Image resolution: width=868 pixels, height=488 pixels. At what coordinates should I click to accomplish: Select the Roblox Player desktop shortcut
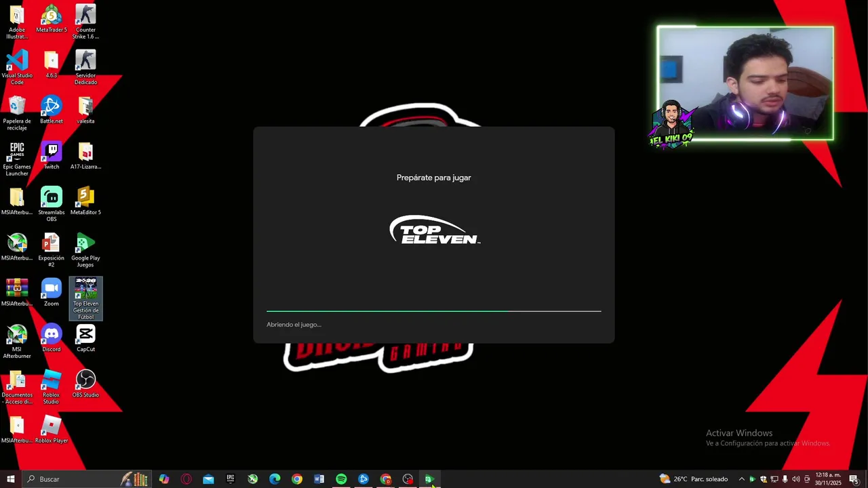click(52, 430)
